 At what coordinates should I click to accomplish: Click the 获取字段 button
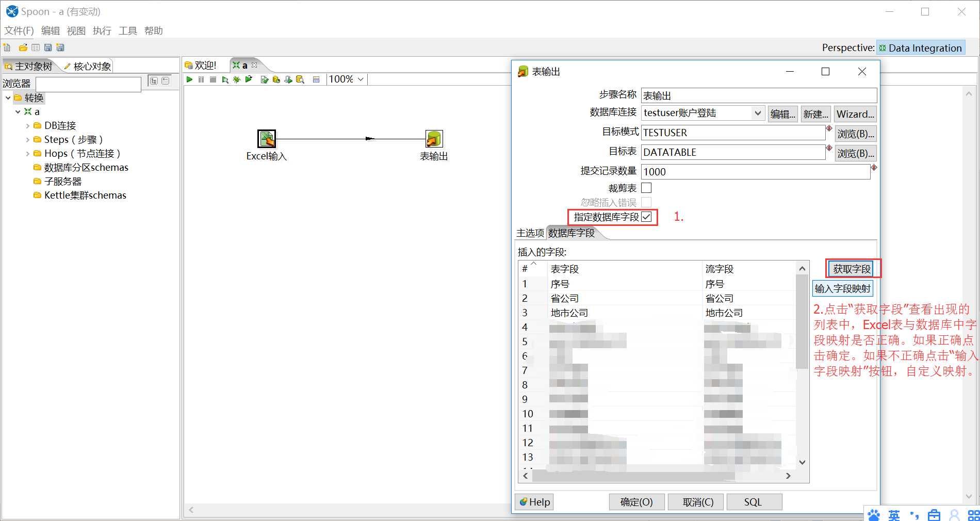click(x=852, y=269)
